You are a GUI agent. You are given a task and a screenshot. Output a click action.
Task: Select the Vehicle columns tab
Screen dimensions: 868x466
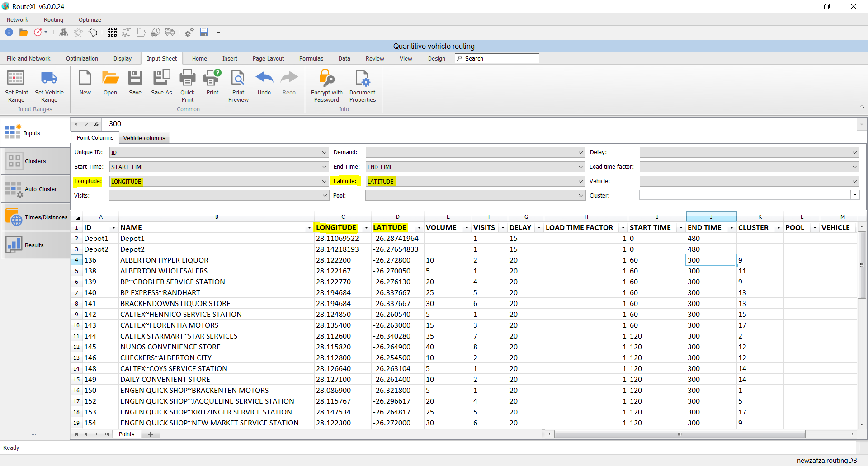pyautogui.click(x=144, y=138)
